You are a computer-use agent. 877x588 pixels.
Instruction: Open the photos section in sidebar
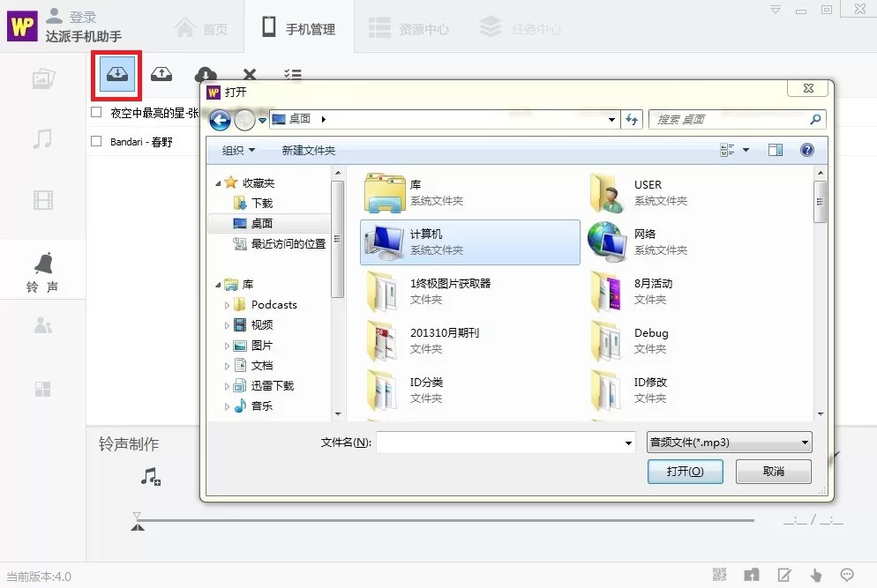43,78
